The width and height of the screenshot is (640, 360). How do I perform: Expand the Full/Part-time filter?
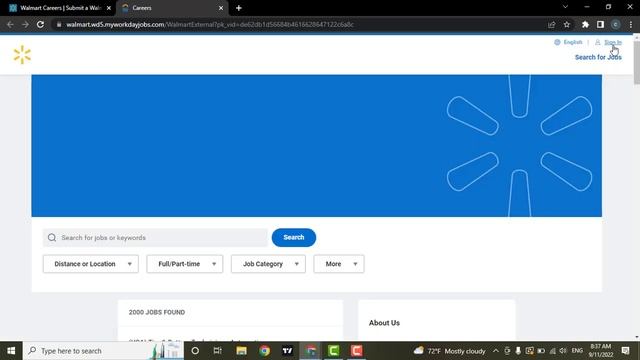pyautogui.click(x=184, y=264)
